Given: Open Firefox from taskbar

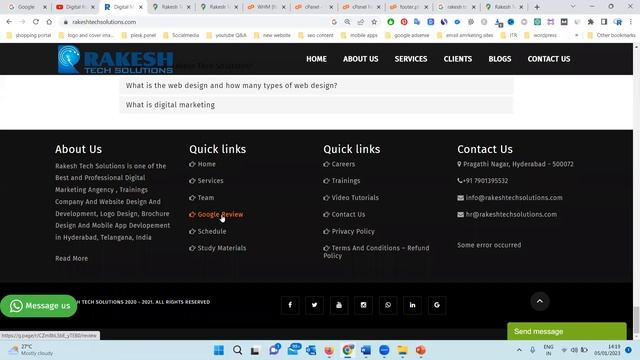Looking at the screenshot, I should [x=329, y=350].
